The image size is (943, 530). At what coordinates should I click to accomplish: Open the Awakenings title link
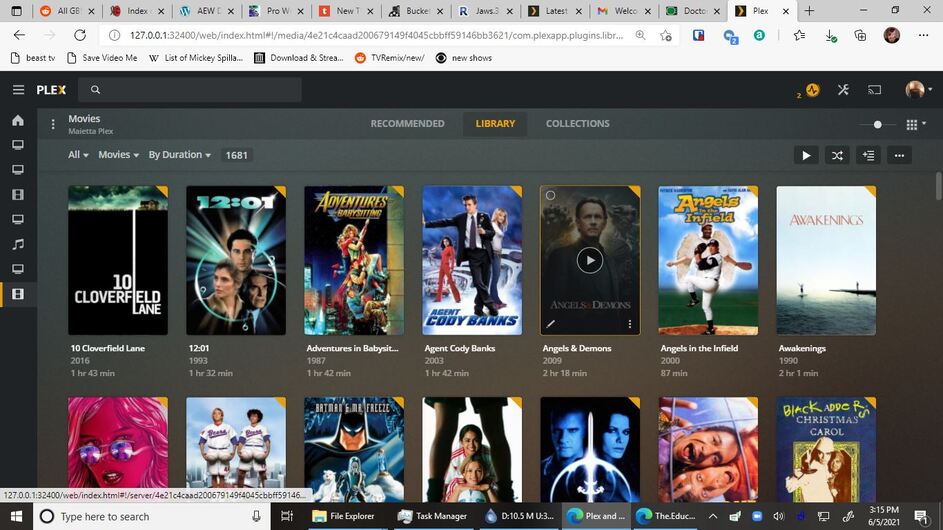pyautogui.click(x=802, y=348)
